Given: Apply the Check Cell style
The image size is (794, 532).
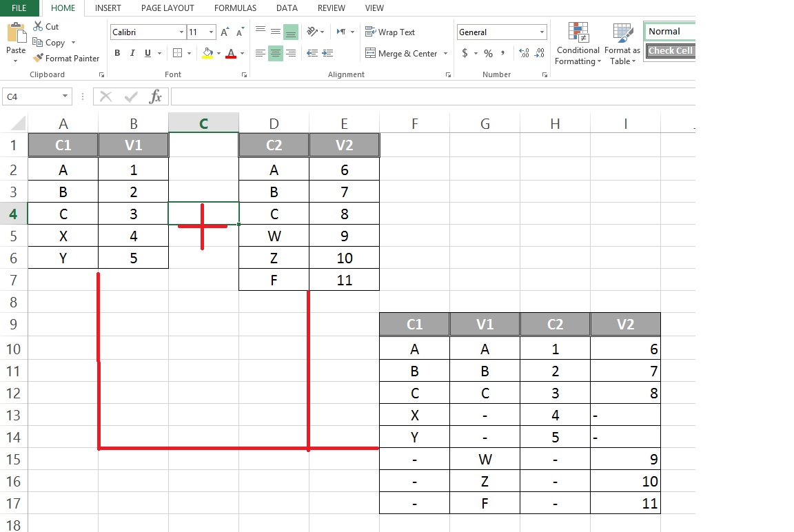Looking at the screenshot, I should pos(669,50).
